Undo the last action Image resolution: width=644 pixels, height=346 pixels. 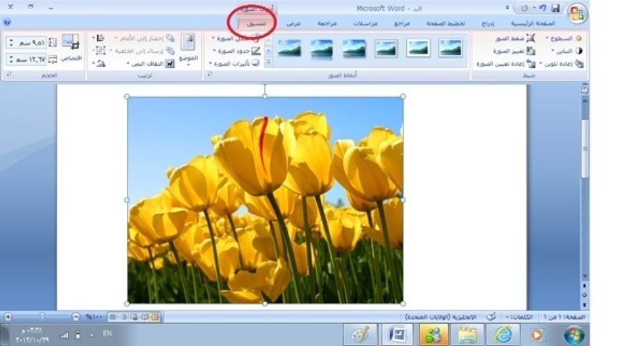543,9
